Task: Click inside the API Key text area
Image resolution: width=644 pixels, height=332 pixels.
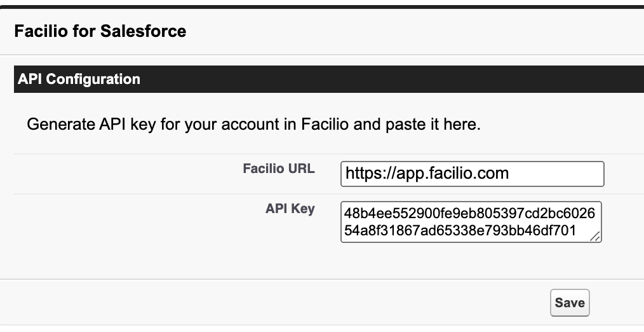Action: tap(471, 222)
